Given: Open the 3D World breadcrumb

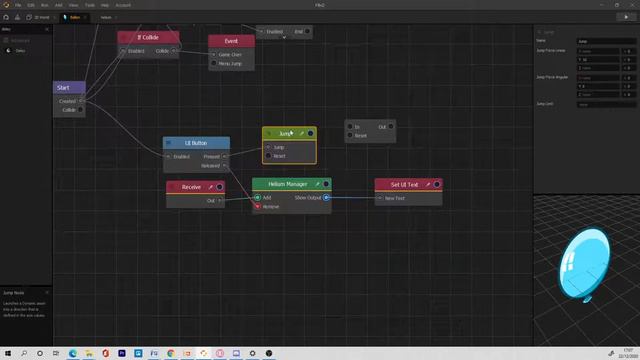Looking at the screenshot, I should (x=38, y=17).
